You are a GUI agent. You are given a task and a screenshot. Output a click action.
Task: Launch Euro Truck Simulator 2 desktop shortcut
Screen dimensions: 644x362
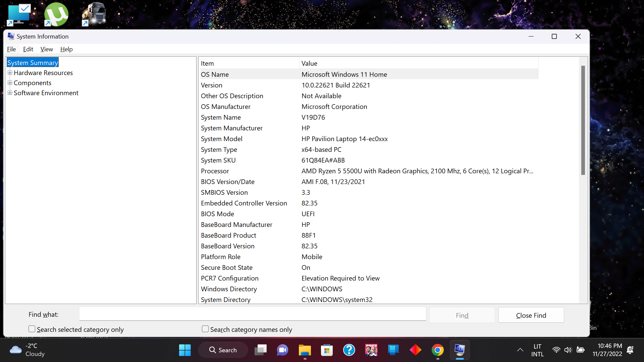[x=94, y=14]
